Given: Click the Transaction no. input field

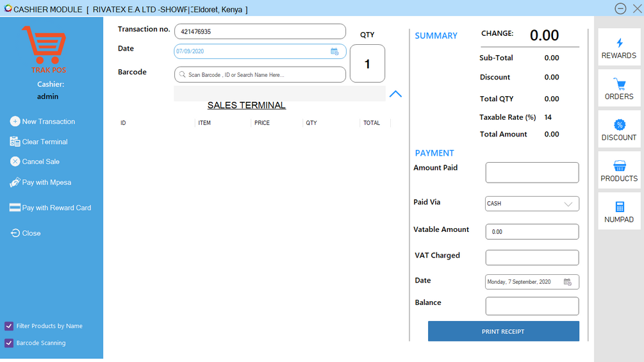Looking at the screenshot, I should (x=260, y=31).
